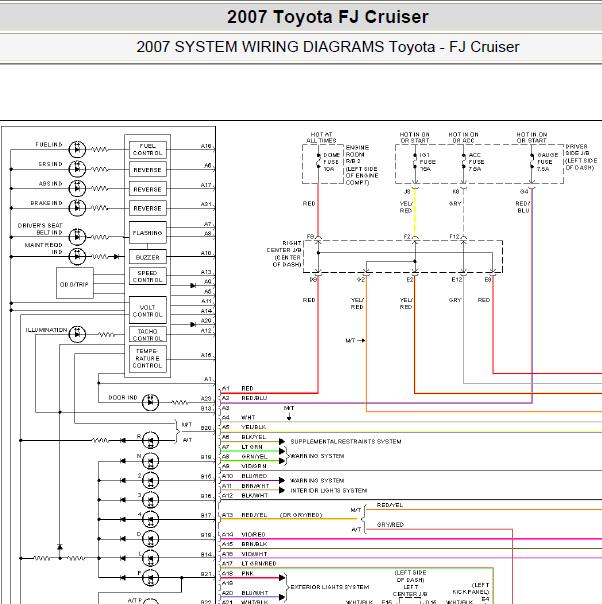Click the driver's seat belt indicator lamp symbol
This screenshot has width=602, height=604.
(77, 237)
